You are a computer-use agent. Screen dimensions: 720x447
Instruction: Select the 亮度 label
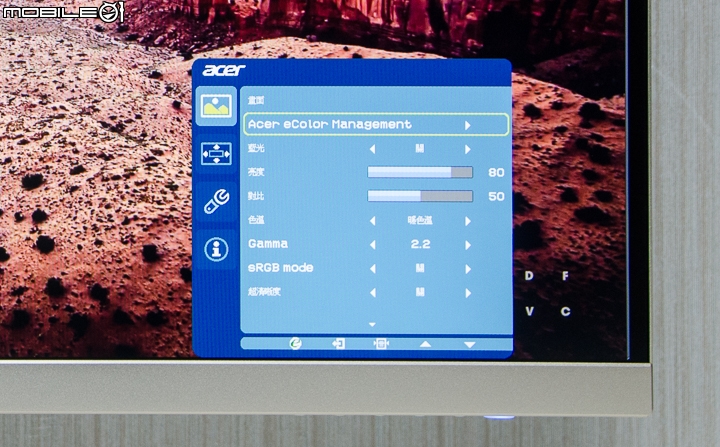(256, 172)
